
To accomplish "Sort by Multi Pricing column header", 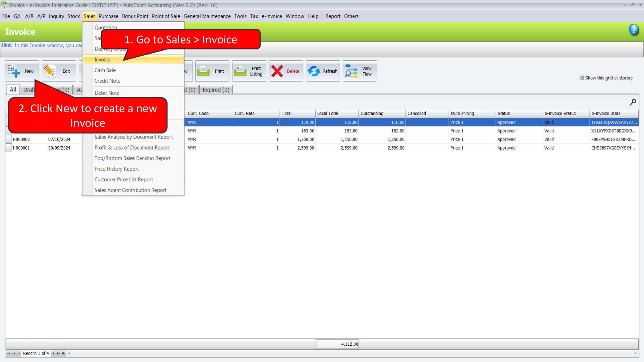I will click(472, 113).
